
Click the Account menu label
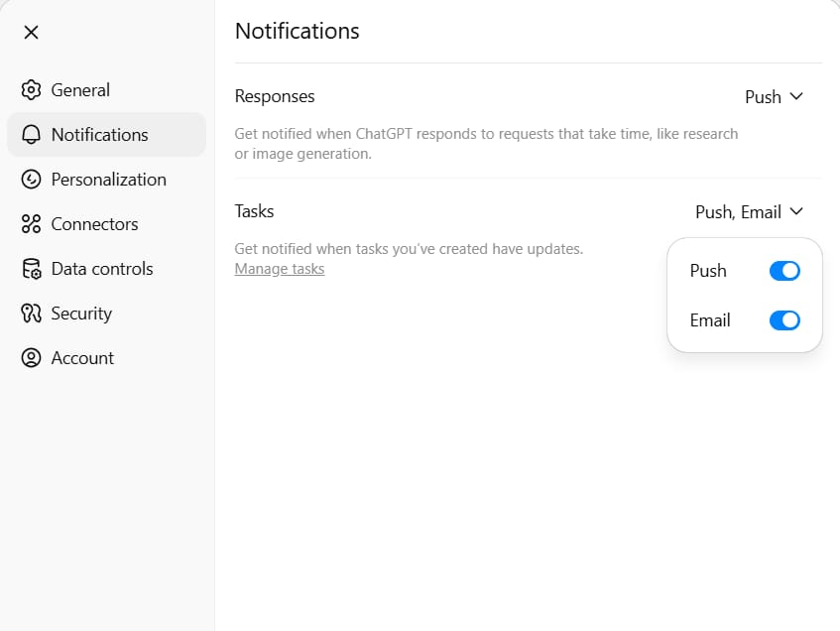82,357
